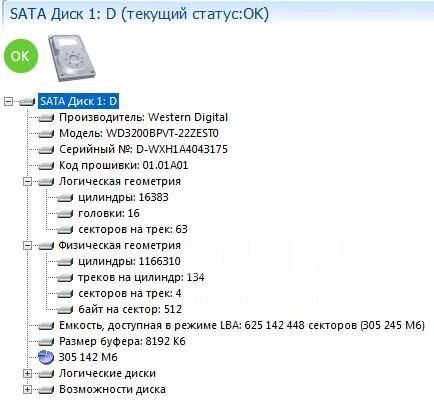The height and width of the screenshot is (408, 434).
Task: Collapse the Физическая геометрия branch
Action: [x=27, y=246]
